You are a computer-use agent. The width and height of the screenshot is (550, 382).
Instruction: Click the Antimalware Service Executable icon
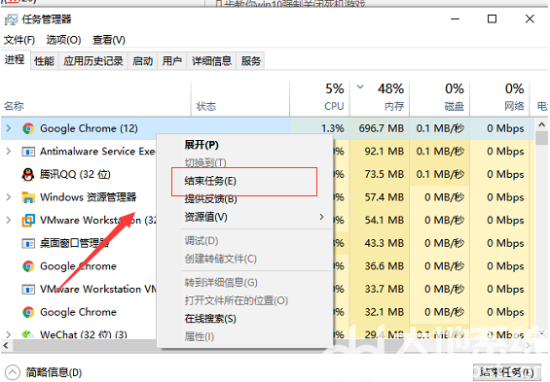coord(28,152)
